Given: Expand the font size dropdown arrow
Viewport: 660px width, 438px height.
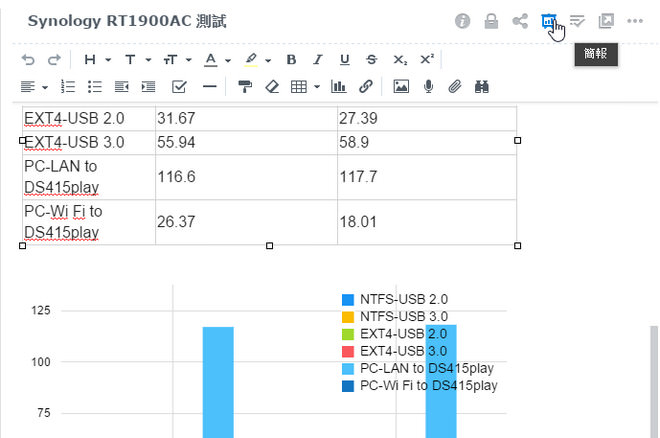Looking at the screenshot, I should coord(189,60).
